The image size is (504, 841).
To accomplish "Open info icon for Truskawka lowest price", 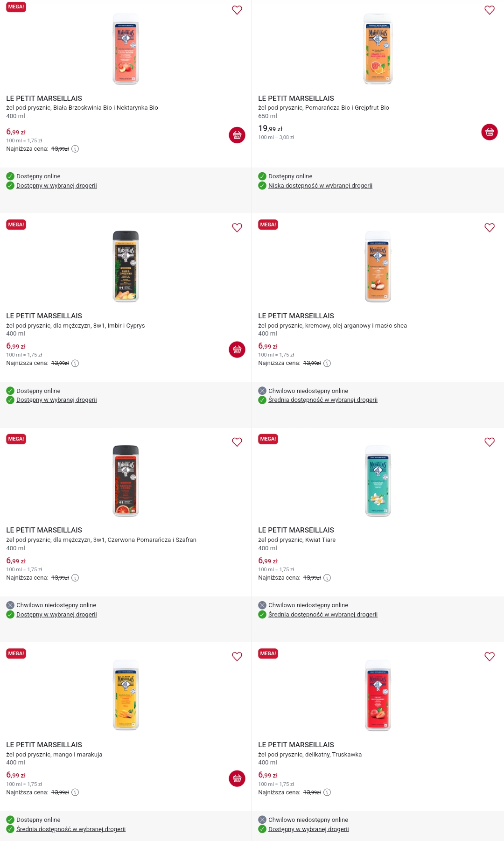I will 327,792.
